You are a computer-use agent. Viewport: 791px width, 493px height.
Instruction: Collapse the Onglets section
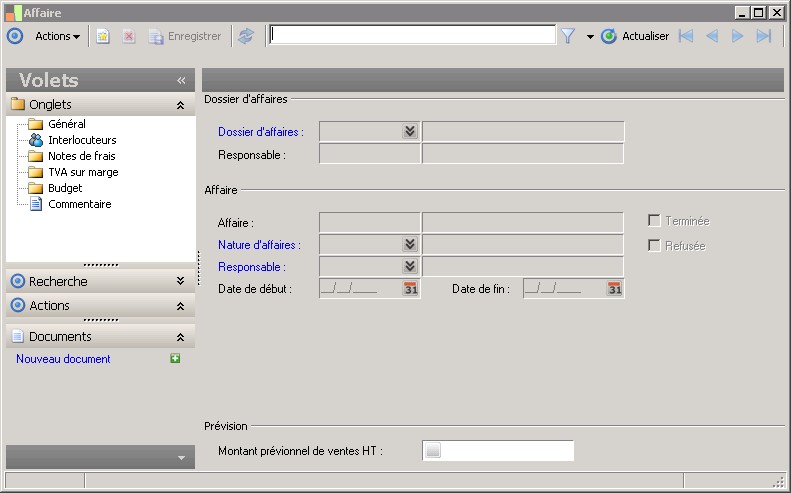click(x=180, y=105)
